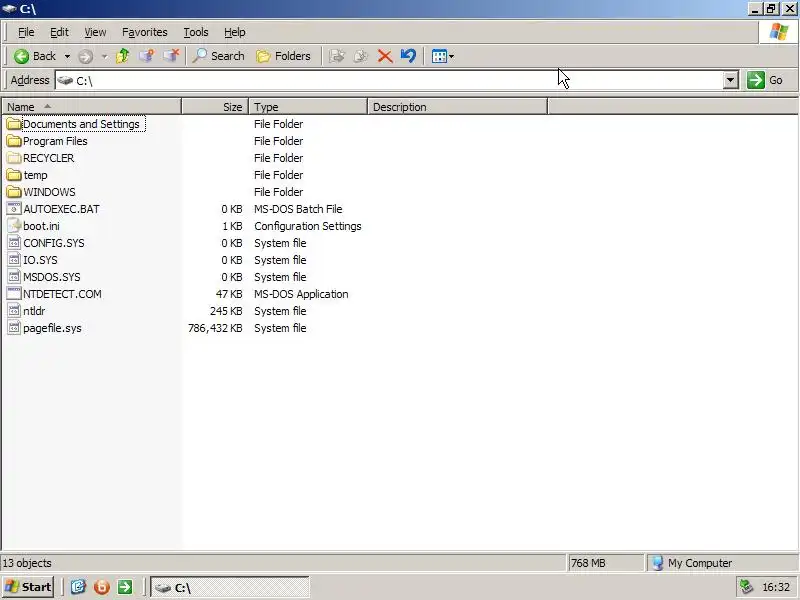Sort by the Name column header
800x600 pixels.
(x=91, y=107)
